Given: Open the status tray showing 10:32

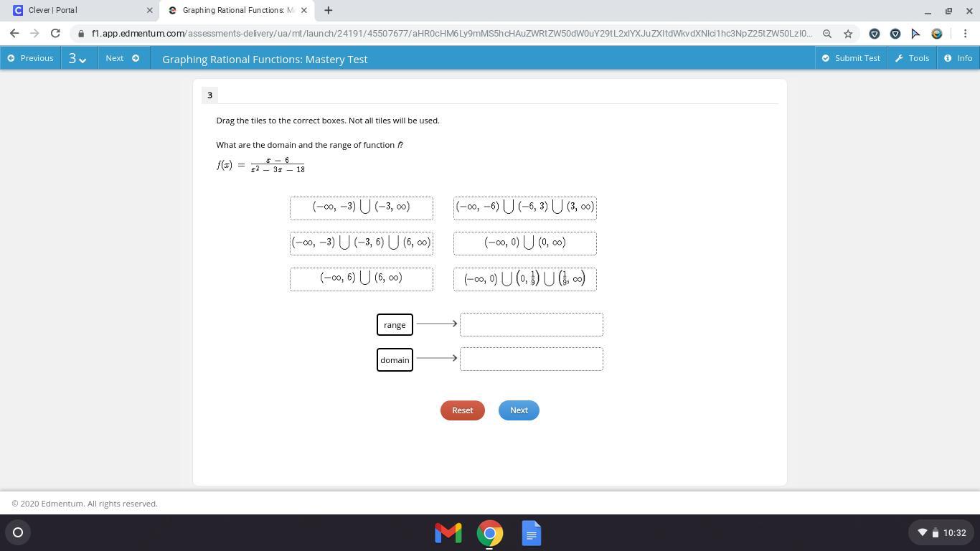Looking at the screenshot, I should point(943,532).
